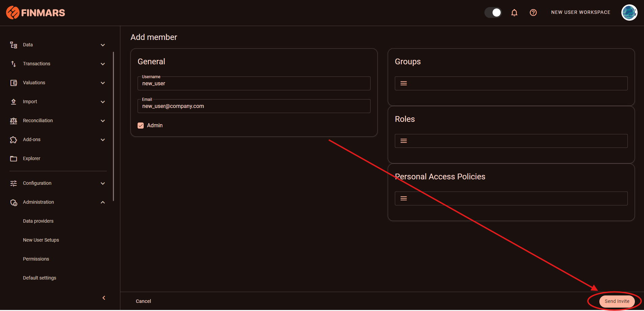Open the notifications bell
The height and width of the screenshot is (311, 644).
point(514,13)
